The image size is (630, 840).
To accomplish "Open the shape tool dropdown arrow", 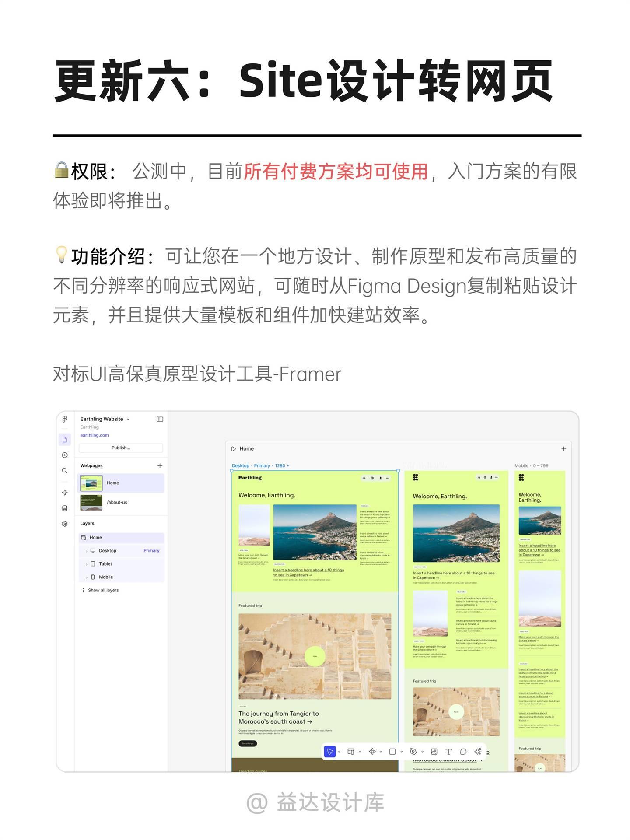I will pyautogui.click(x=402, y=752).
